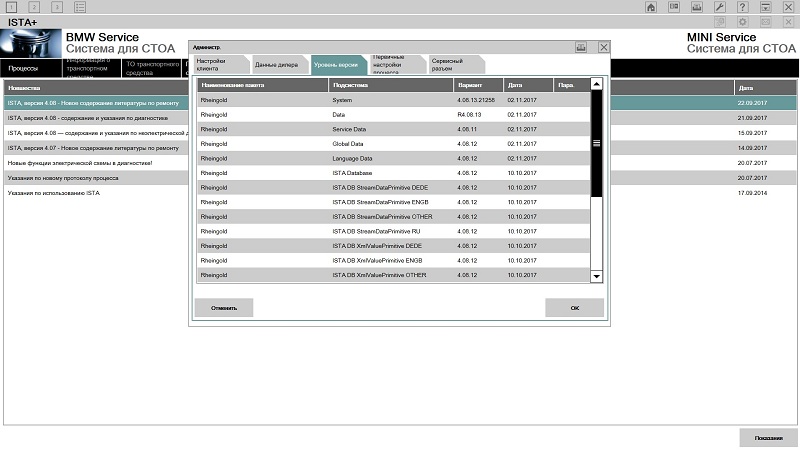
Task: Print from the Administration dialog
Action: (x=581, y=47)
